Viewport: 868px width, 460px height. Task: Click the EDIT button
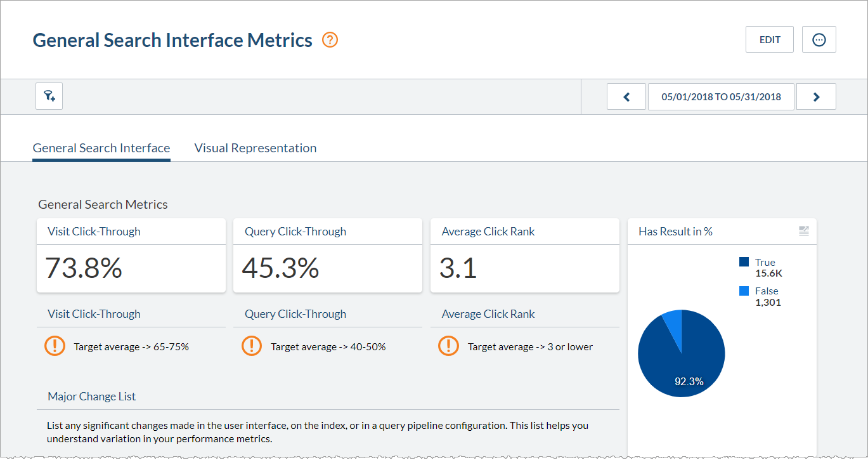[x=770, y=39]
